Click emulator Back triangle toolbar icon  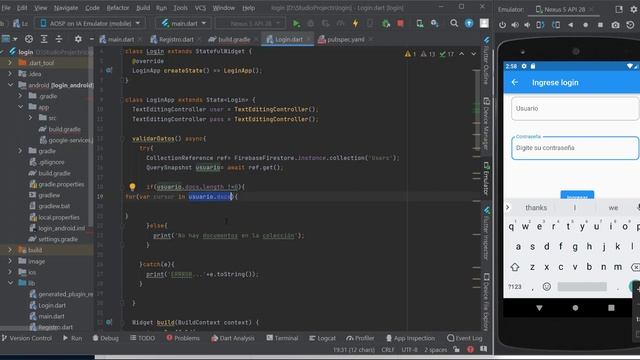571,25
